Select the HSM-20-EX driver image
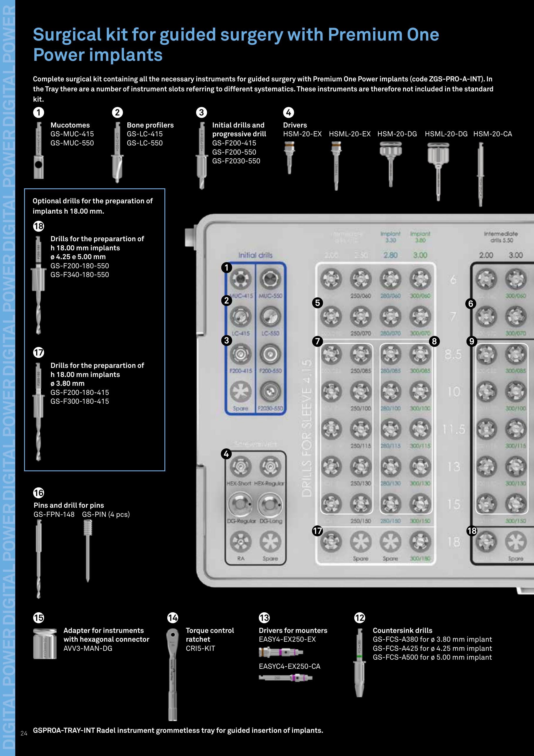534x756 pixels. pos(289,158)
